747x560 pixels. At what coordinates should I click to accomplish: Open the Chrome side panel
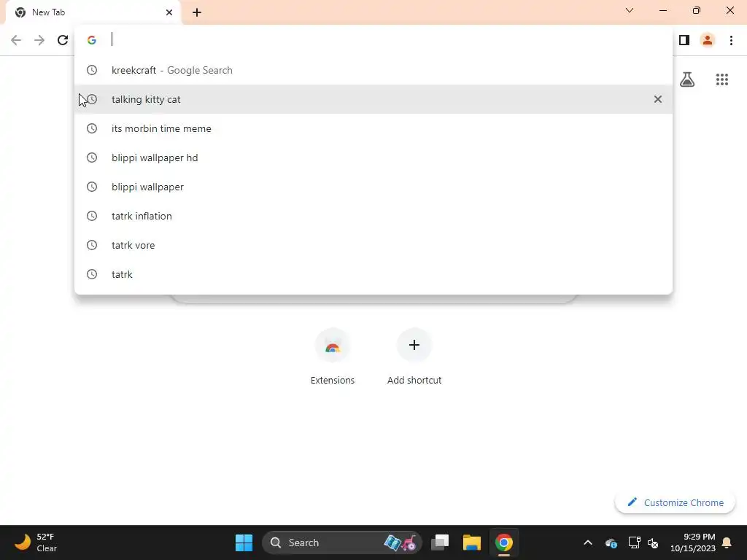pos(684,40)
